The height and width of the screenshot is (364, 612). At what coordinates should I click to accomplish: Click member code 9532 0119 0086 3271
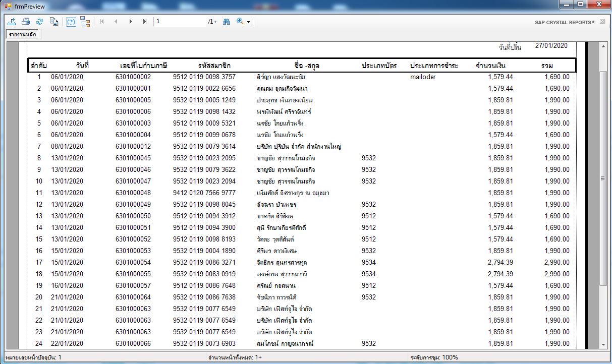click(204, 263)
